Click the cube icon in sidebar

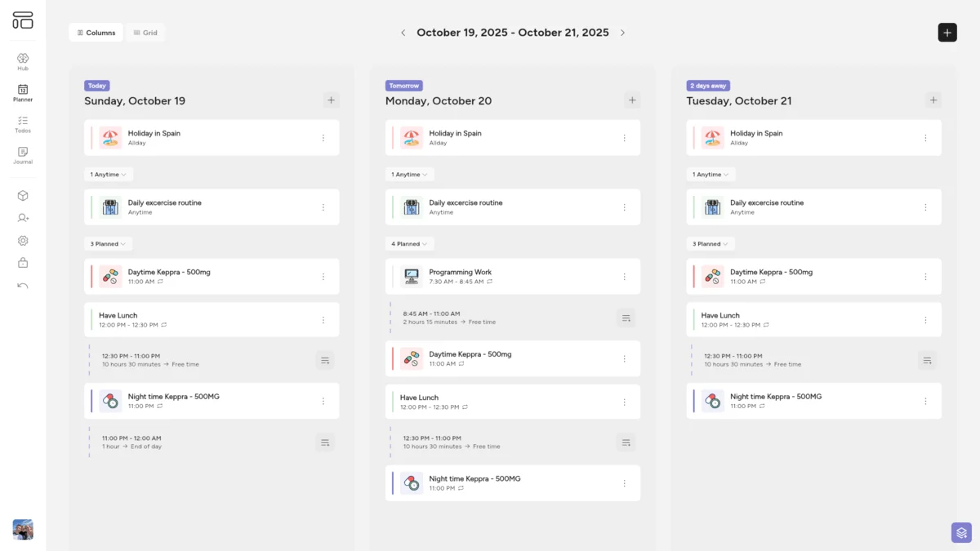pos(23,196)
